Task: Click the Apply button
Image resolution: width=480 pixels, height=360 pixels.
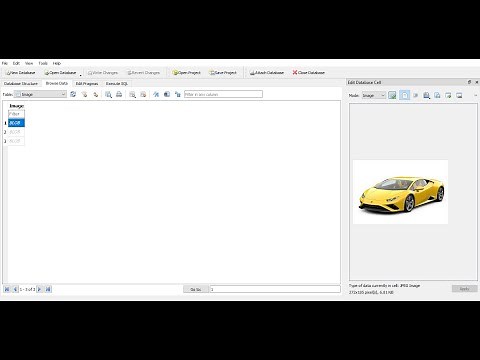Action: [x=465, y=289]
